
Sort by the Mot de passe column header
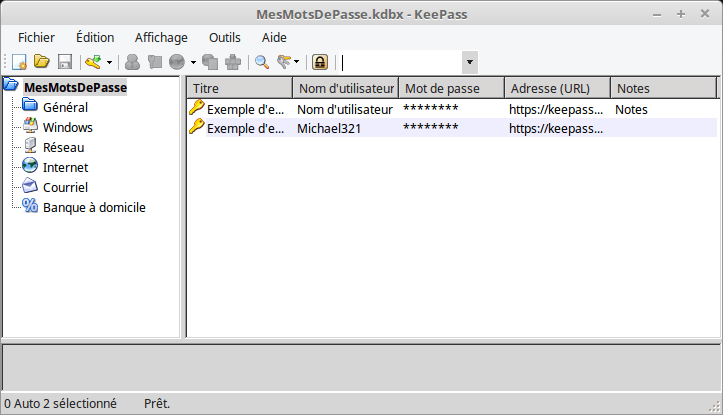point(452,88)
